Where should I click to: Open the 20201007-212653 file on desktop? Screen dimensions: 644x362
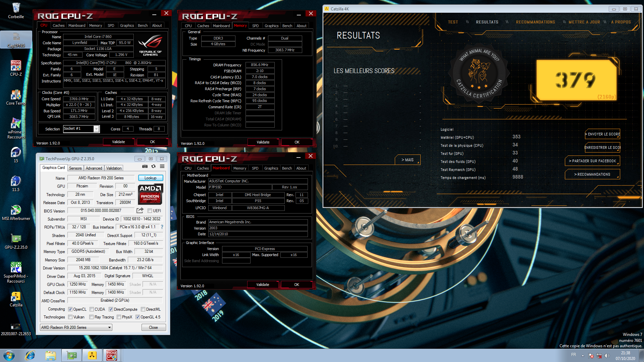pyautogui.click(x=16, y=328)
